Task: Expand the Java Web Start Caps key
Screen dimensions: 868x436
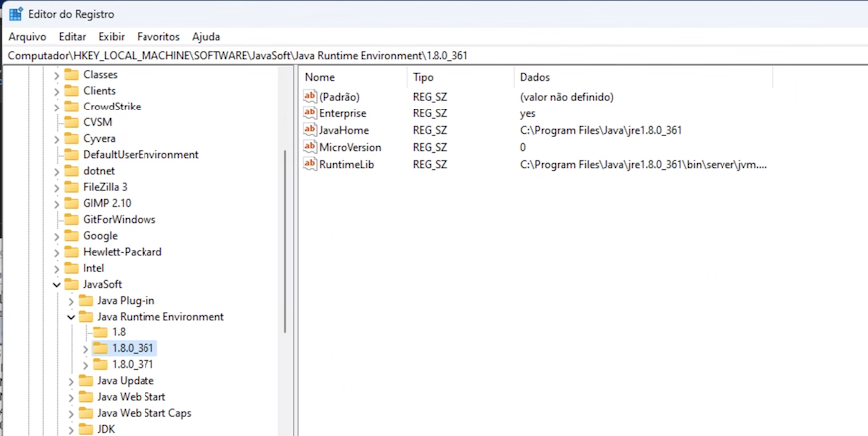Action: [71, 413]
